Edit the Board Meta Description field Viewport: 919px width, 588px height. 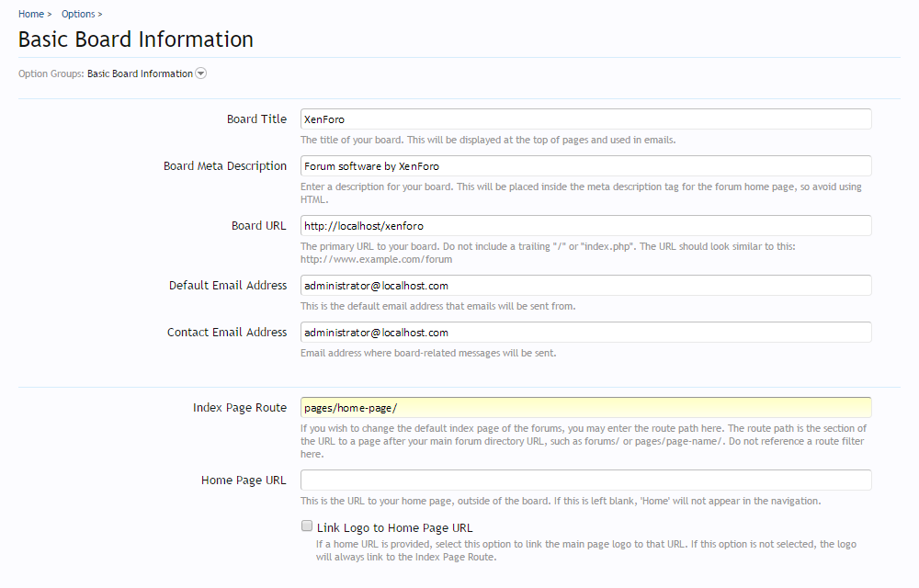pyautogui.click(x=585, y=165)
